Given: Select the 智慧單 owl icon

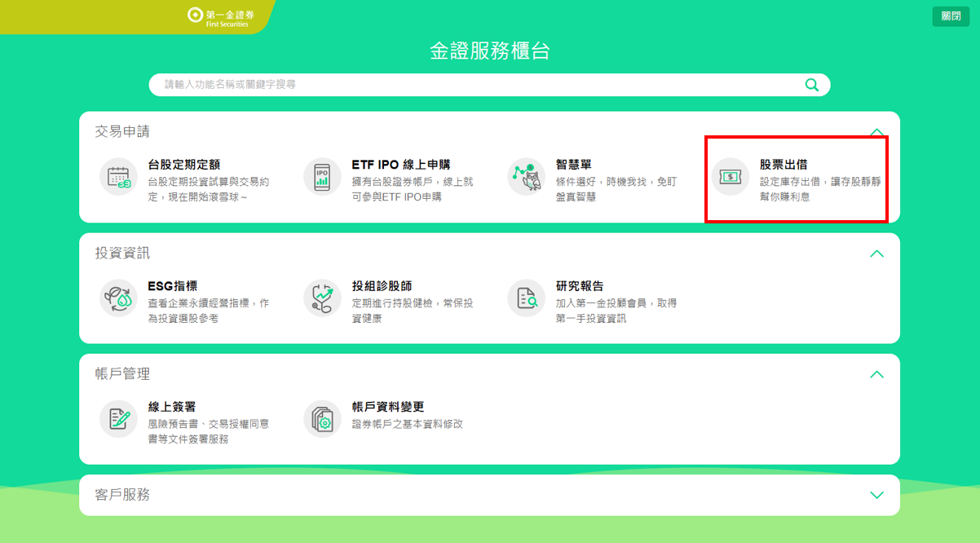Looking at the screenshot, I should coord(526,177).
